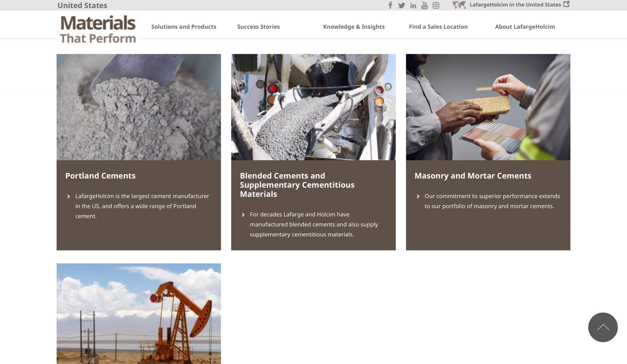Visit the YouTube channel icon
The height and width of the screenshot is (364, 627).
[x=424, y=5]
